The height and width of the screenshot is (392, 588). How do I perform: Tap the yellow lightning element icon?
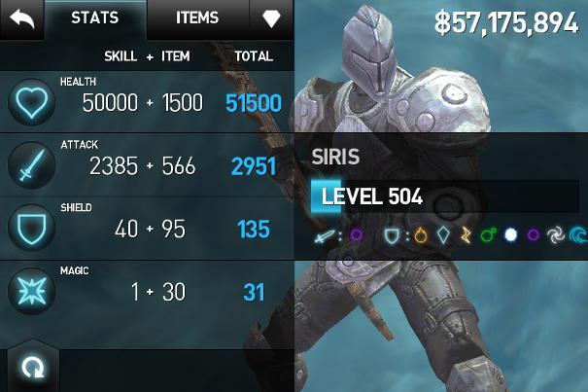(466, 235)
